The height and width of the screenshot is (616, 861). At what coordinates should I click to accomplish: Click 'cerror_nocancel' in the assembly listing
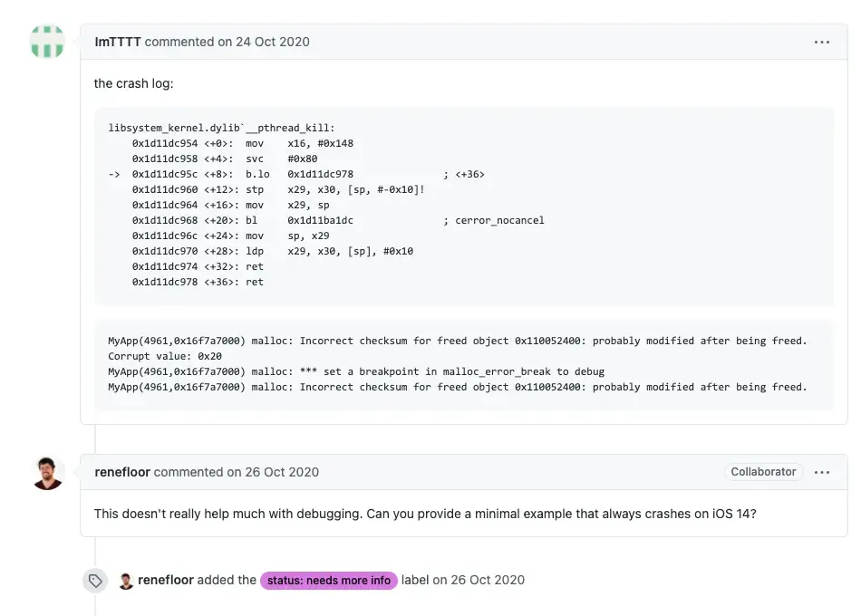coord(499,220)
